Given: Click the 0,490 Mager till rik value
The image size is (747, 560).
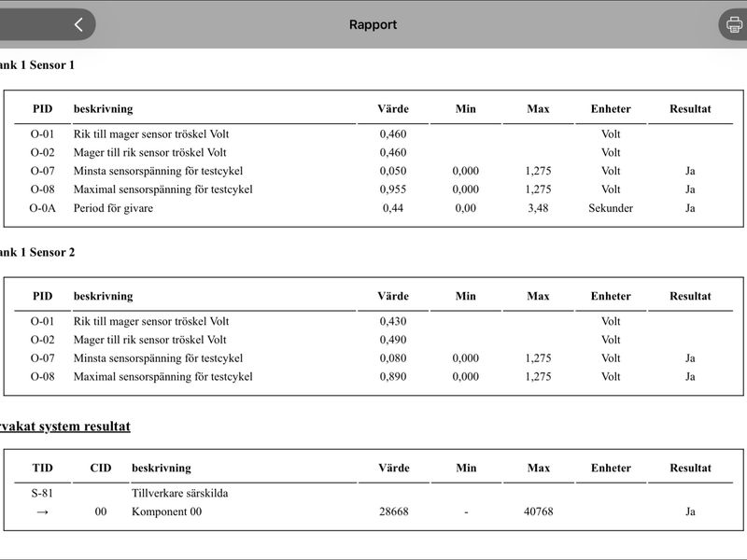Looking at the screenshot, I should pyautogui.click(x=393, y=340).
